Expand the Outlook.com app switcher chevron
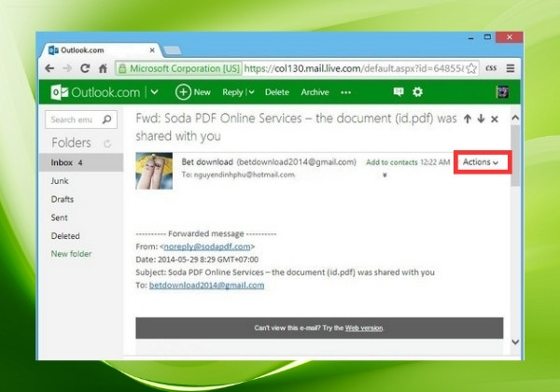This screenshot has height=392, width=560. (x=154, y=92)
